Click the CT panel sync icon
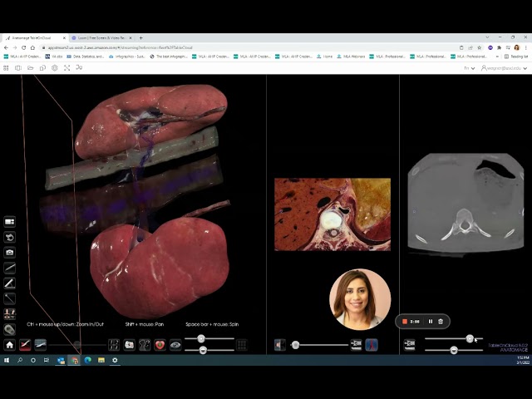The height and width of the screenshot is (399, 532). point(410,345)
